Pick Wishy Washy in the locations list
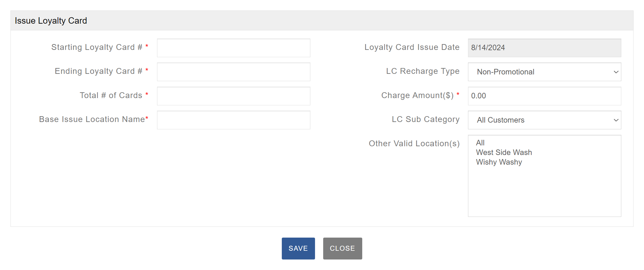This screenshot has width=644, height=270. pyautogui.click(x=499, y=162)
